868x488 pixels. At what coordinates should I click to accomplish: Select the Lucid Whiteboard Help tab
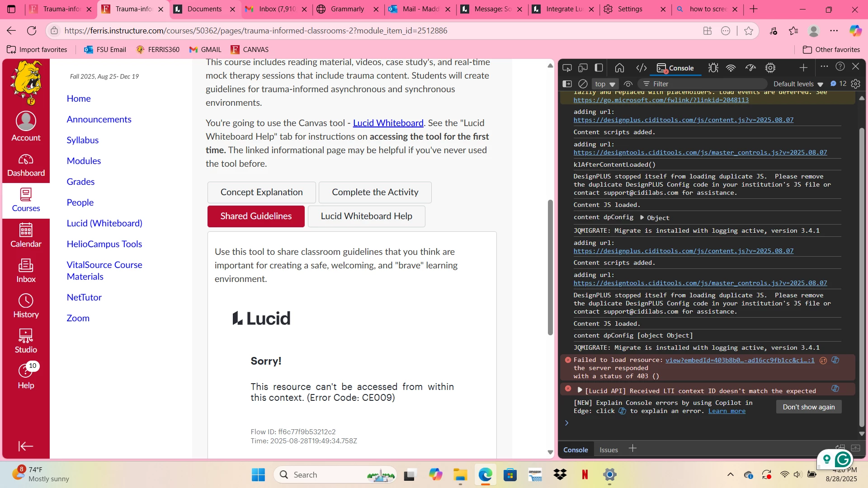coord(366,216)
